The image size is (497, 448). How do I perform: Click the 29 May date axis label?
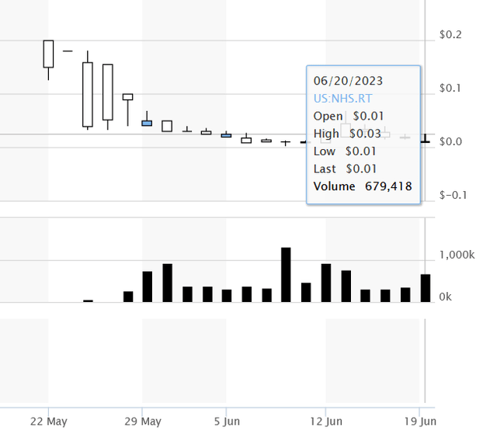pos(143,422)
